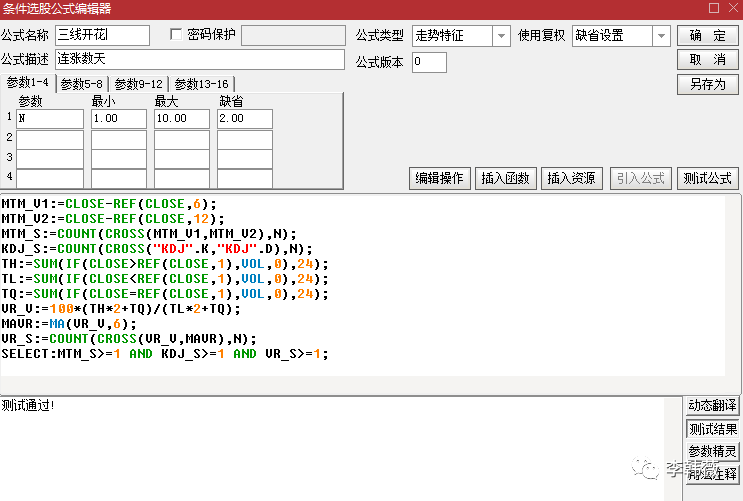This screenshot has height=501, width=743.
Task: Expand the 公式类型 dropdown
Action: pos(501,36)
